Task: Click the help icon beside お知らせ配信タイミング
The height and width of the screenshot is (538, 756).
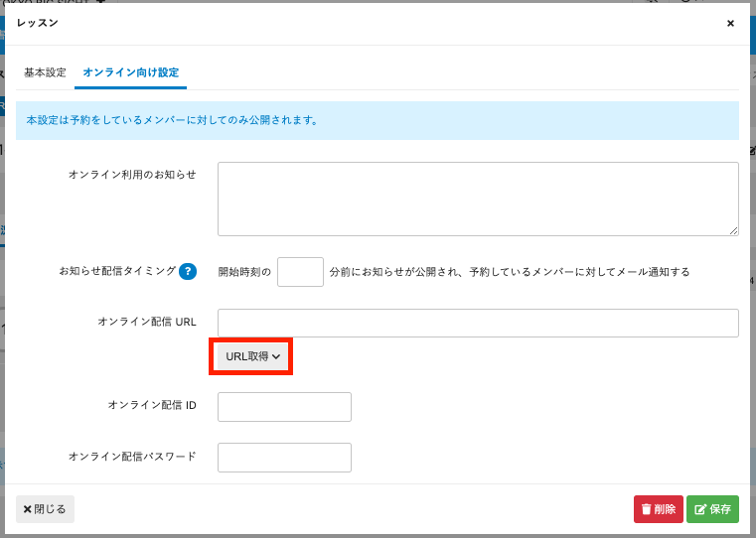Action: pyautogui.click(x=188, y=271)
